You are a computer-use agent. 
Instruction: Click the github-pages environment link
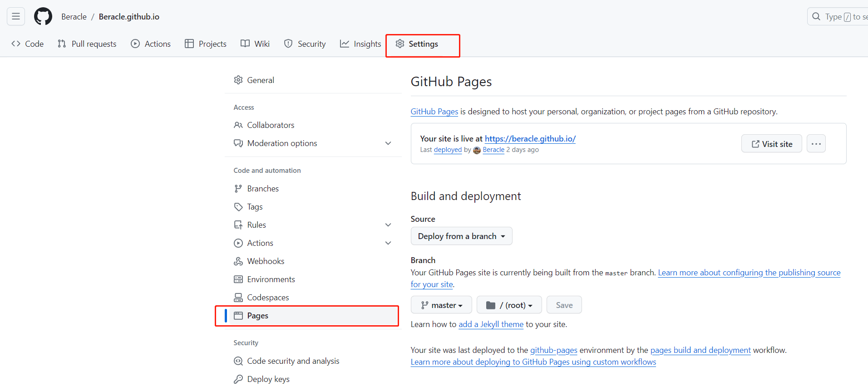554,350
